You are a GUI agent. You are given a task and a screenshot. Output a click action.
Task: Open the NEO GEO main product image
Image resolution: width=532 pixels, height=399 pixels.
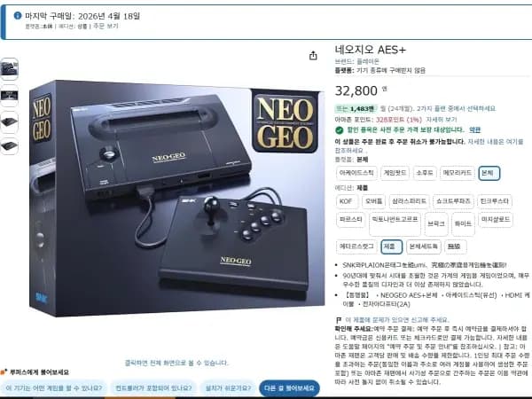pos(176,199)
